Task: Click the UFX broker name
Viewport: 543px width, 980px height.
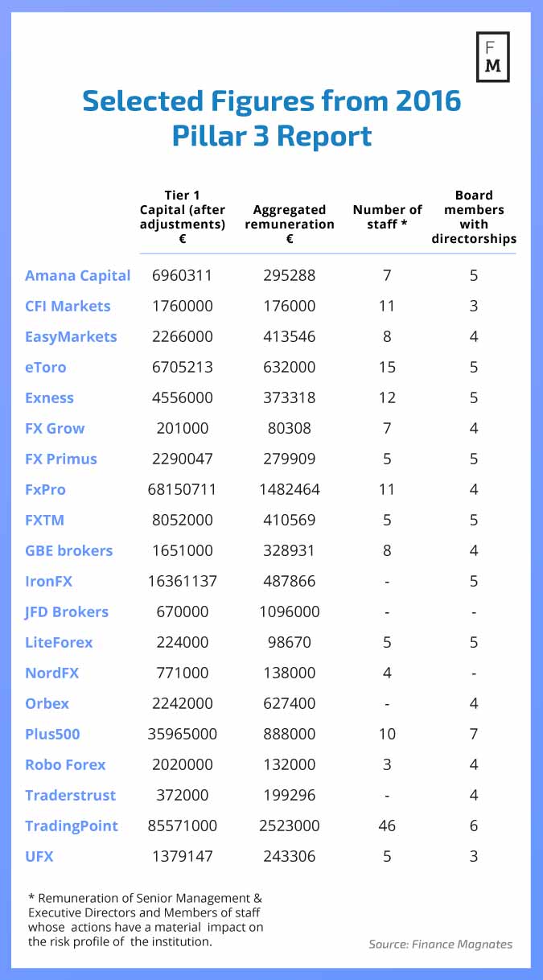Action: 39,856
